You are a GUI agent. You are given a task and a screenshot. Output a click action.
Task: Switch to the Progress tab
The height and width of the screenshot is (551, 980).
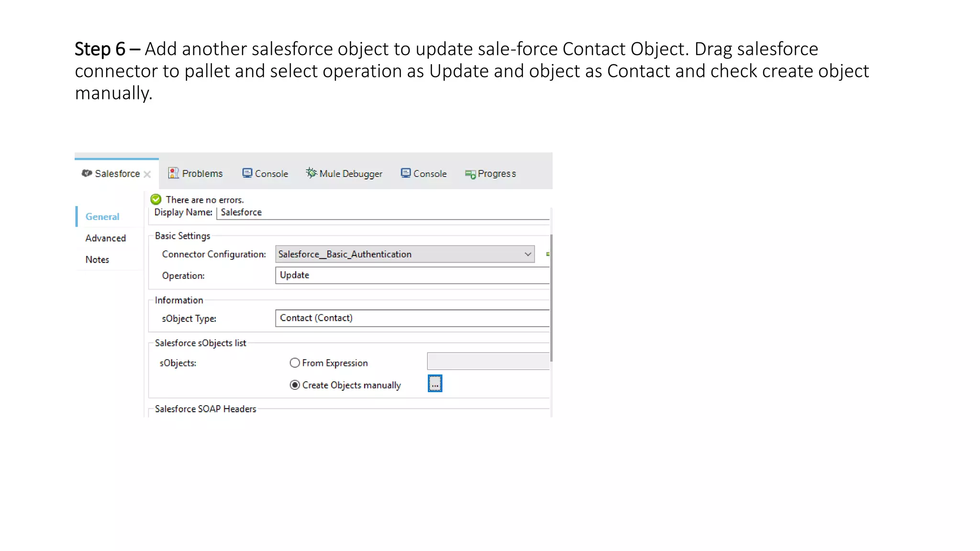pos(490,174)
